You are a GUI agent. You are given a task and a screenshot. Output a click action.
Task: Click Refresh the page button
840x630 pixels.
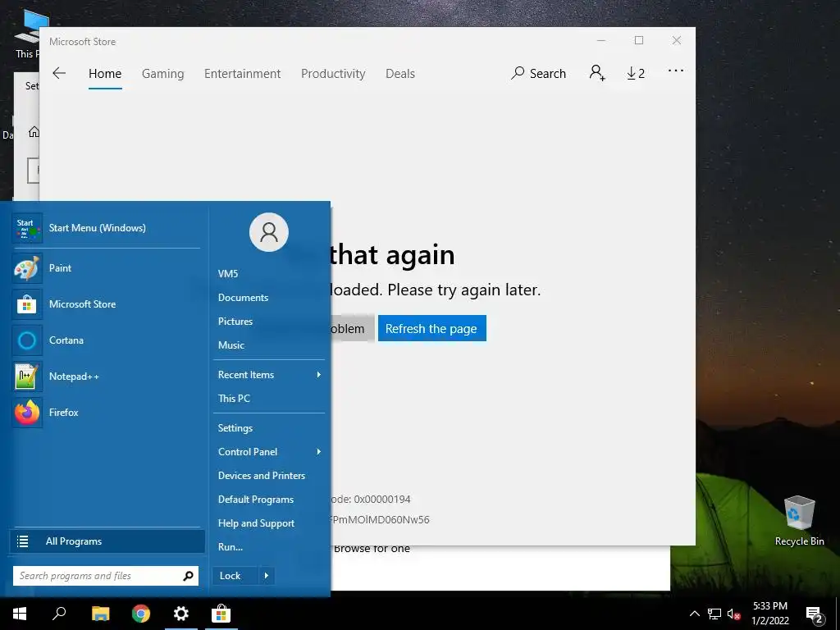click(x=431, y=328)
